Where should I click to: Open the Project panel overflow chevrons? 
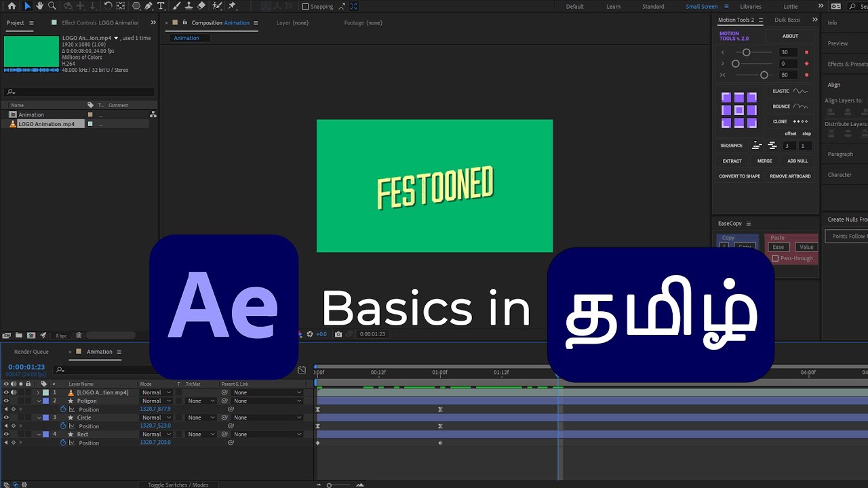tap(153, 22)
